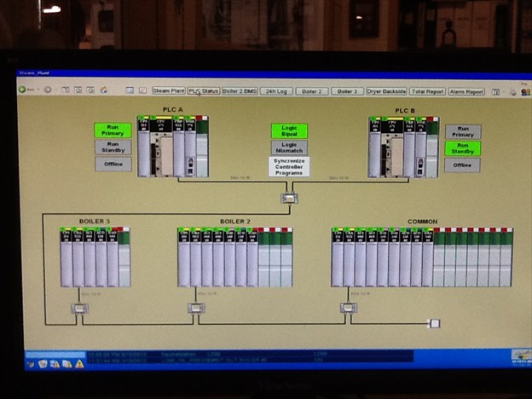Open the Steam Plant screen
532x399 pixels.
click(169, 90)
